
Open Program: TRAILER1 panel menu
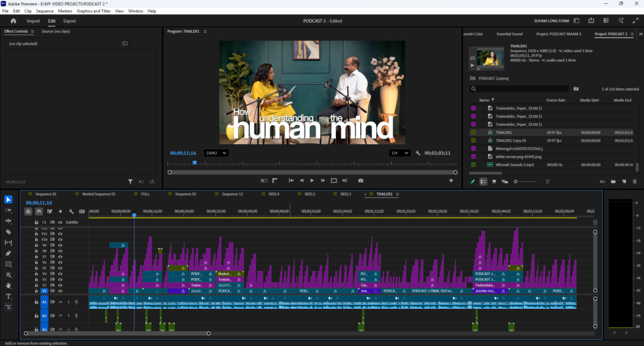pos(206,31)
